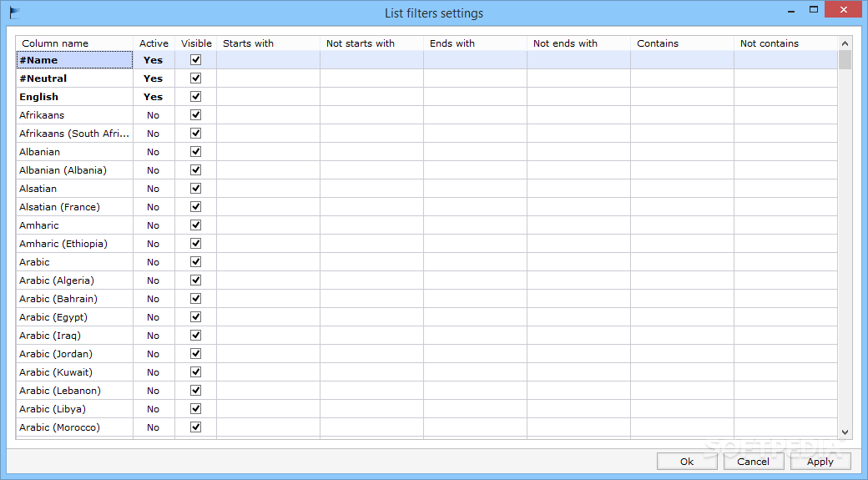This screenshot has width=868, height=480.
Task: Click the flag app icon in title bar
Action: [x=15, y=13]
